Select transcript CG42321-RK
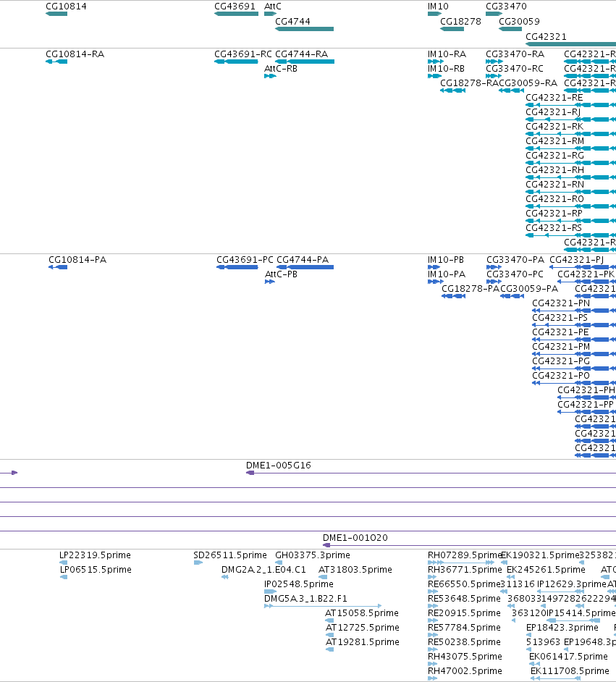The height and width of the screenshot is (682, 616). click(571, 134)
